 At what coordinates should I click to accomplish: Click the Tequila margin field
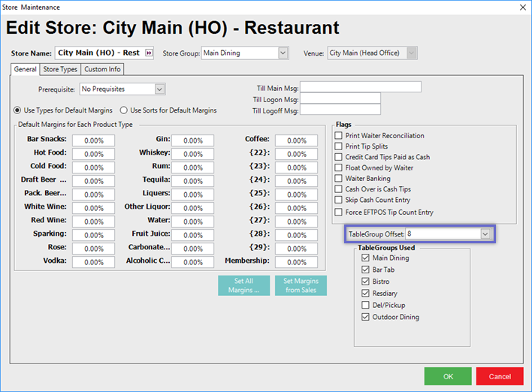[192, 181]
